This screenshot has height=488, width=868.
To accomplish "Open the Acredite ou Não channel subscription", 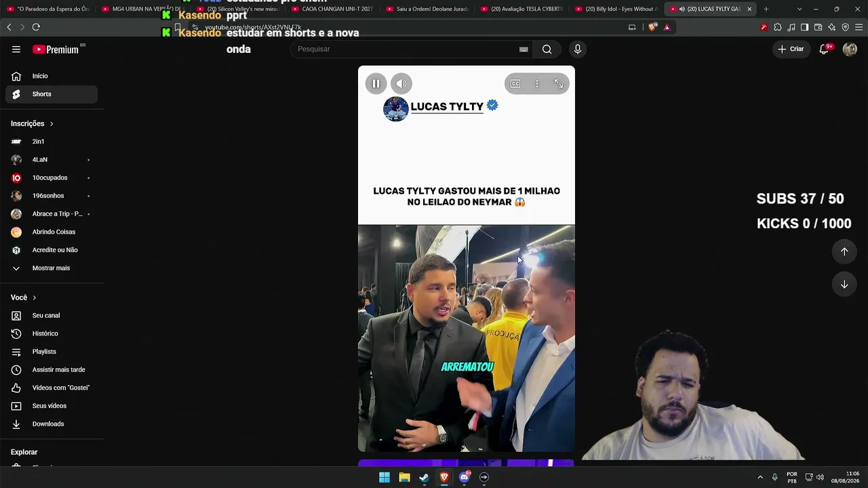I will pyautogui.click(x=52, y=250).
